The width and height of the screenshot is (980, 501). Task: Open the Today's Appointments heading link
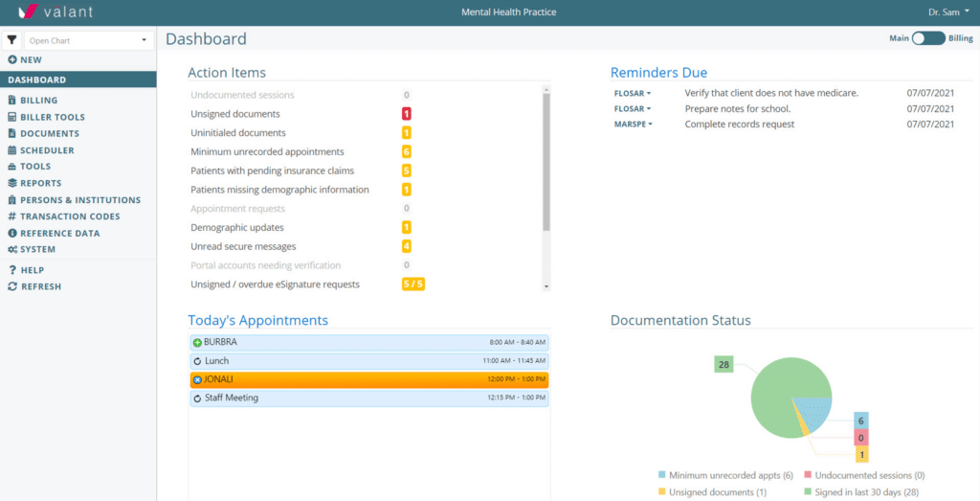pyautogui.click(x=257, y=320)
